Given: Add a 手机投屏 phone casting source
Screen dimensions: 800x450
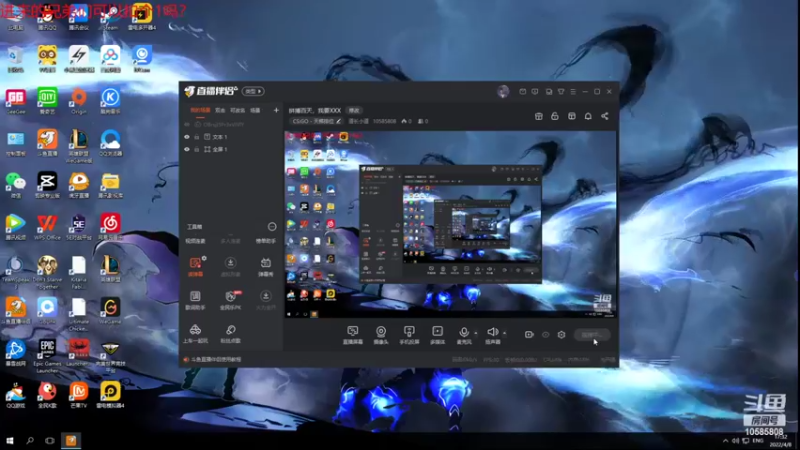Looking at the screenshot, I should pos(409,335).
